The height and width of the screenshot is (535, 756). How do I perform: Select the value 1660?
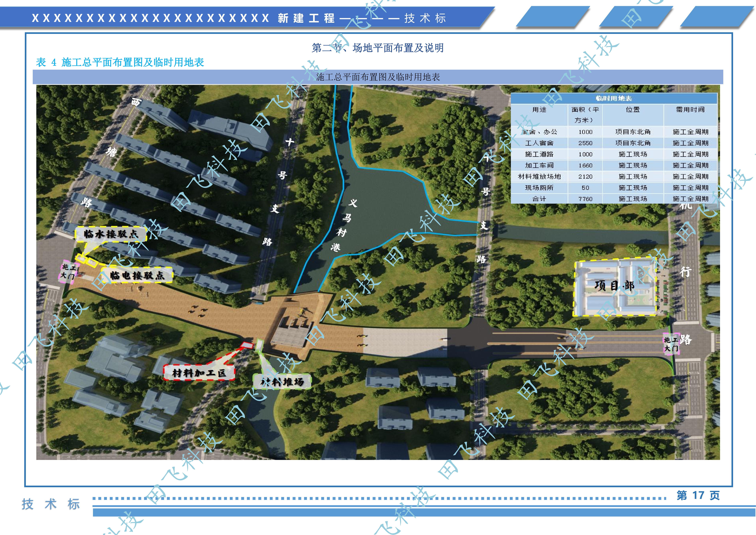tap(585, 166)
